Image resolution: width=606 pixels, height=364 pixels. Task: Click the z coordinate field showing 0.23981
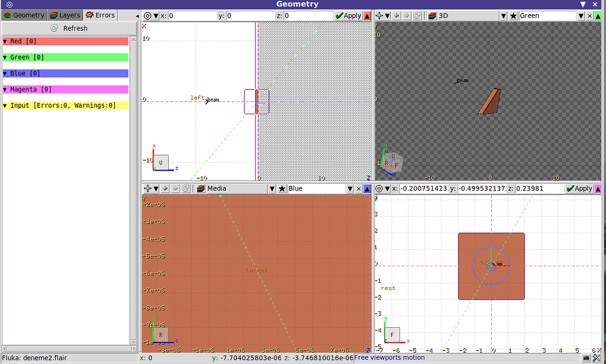click(537, 189)
